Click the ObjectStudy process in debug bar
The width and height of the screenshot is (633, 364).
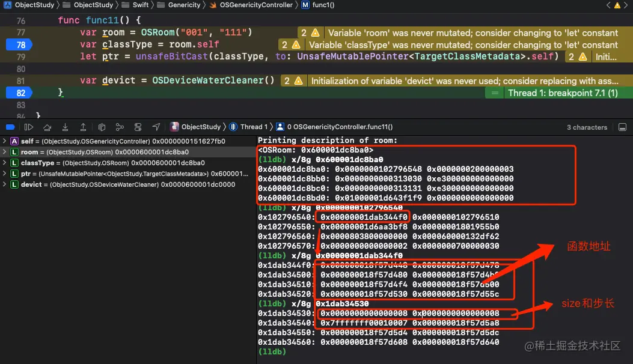(196, 127)
